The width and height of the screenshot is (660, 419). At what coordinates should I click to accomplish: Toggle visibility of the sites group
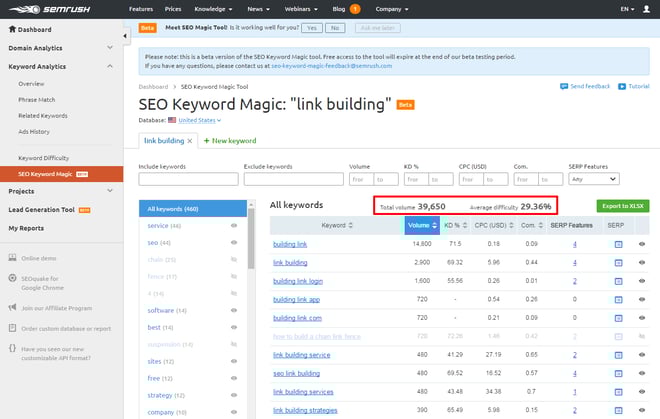coord(234,361)
